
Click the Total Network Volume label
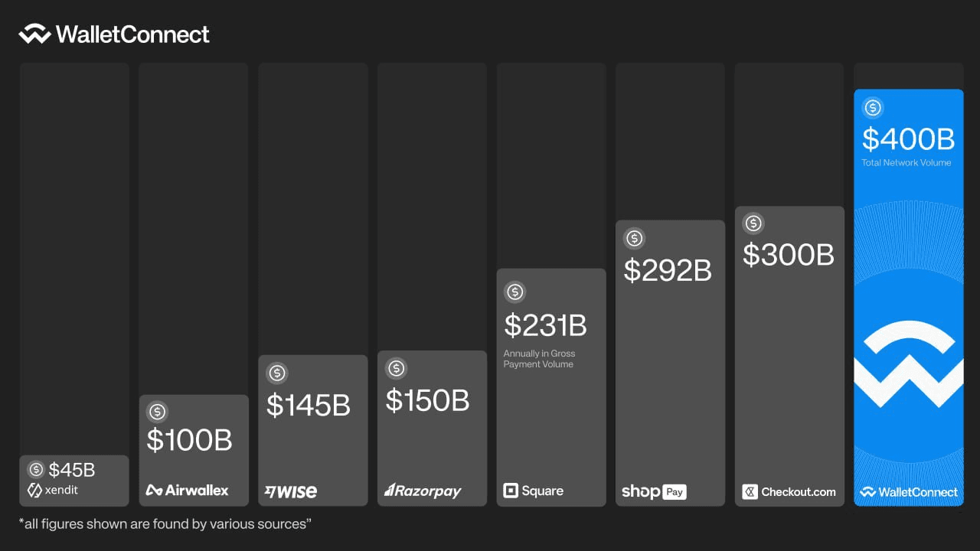pos(906,162)
